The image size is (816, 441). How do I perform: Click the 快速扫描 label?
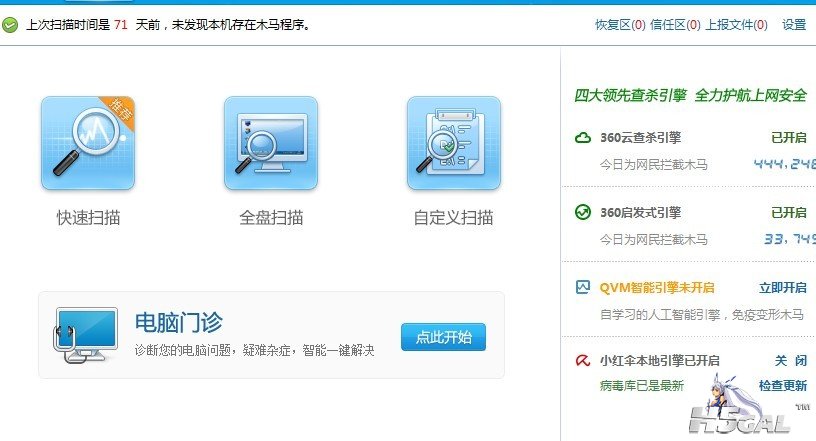(x=88, y=218)
